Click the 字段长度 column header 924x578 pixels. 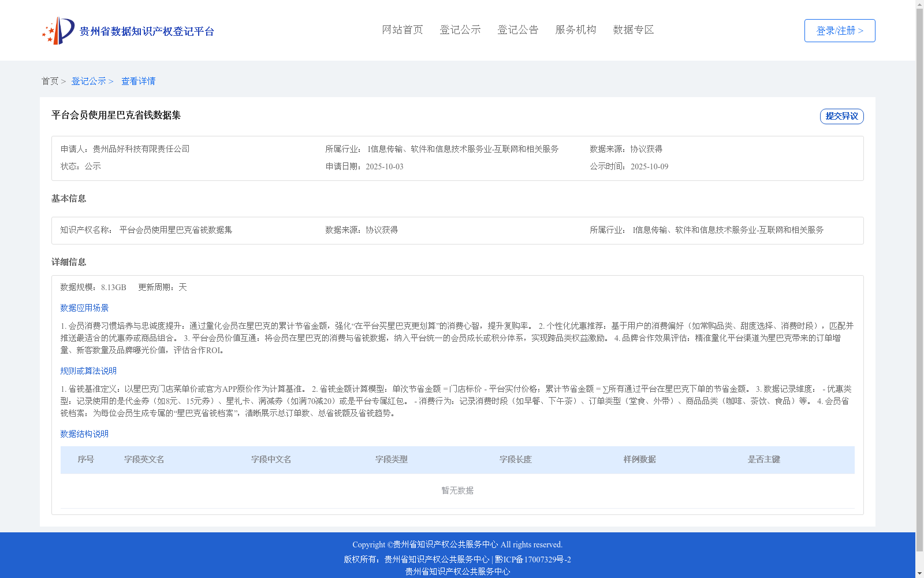(516, 460)
